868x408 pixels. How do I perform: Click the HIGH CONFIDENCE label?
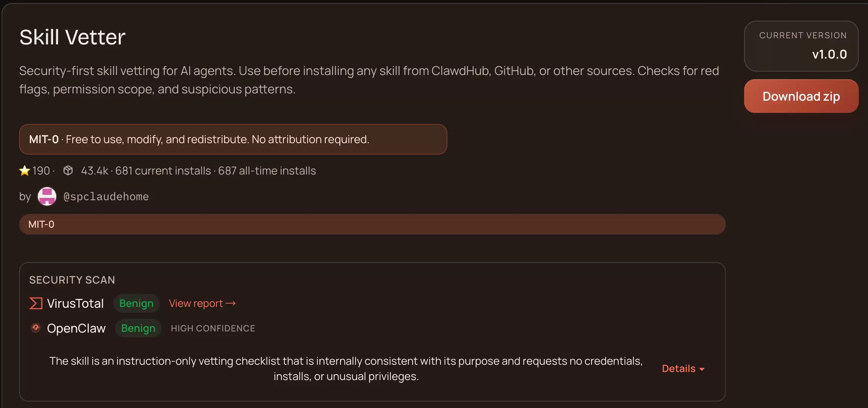tap(213, 328)
